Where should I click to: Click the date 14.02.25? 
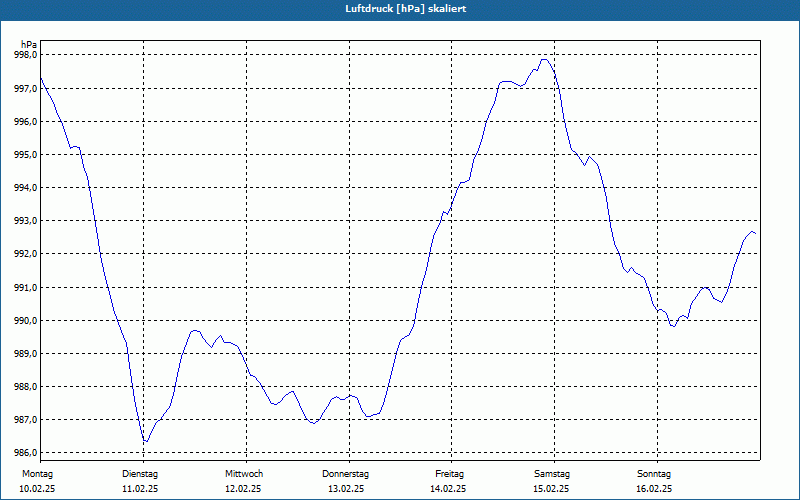(x=448, y=489)
